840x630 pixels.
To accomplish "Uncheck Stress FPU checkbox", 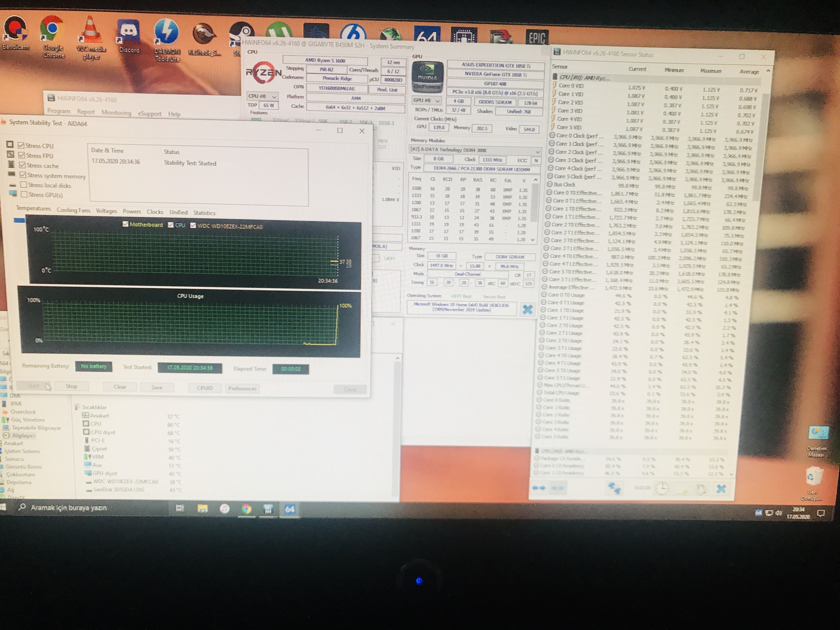I will [22, 155].
